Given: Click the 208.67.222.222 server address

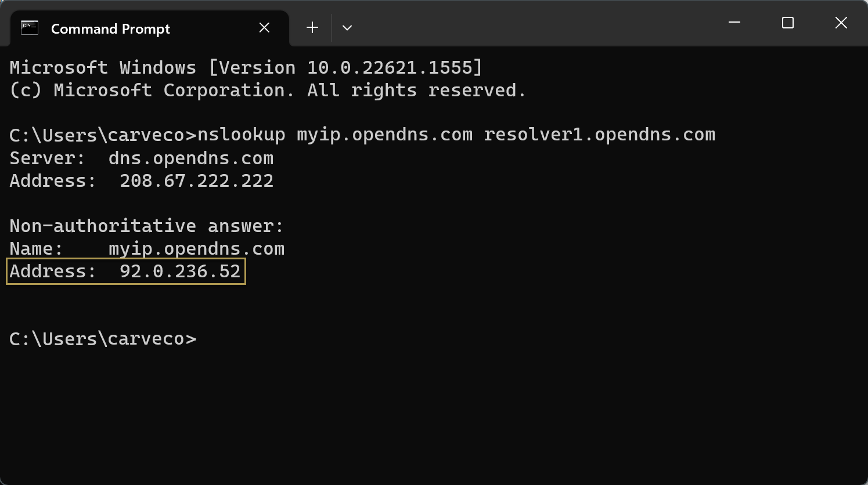Looking at the screenshot, I should tap(196, 181).
